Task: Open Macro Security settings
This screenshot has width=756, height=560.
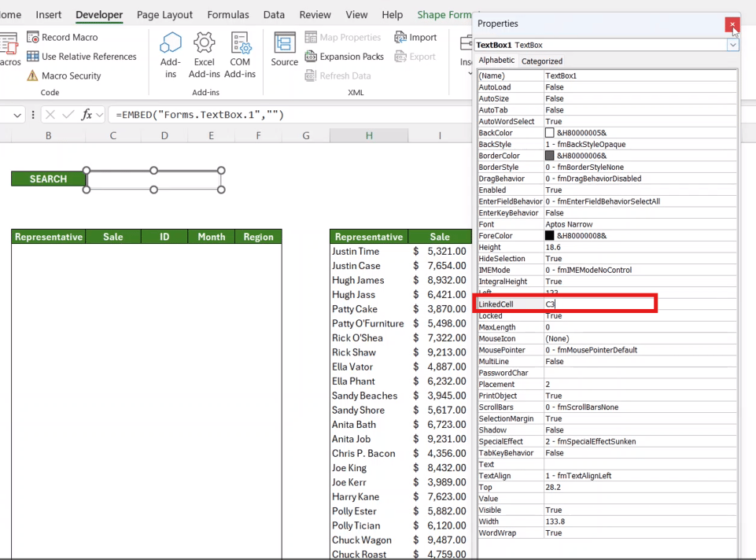Action: [x=65, y=76]
